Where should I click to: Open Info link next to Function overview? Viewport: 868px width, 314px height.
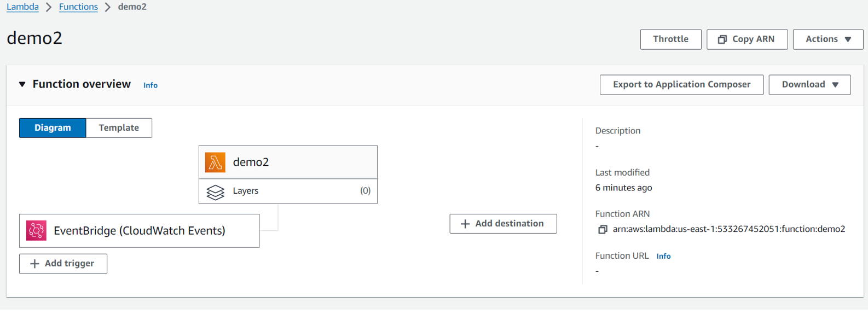151,85
